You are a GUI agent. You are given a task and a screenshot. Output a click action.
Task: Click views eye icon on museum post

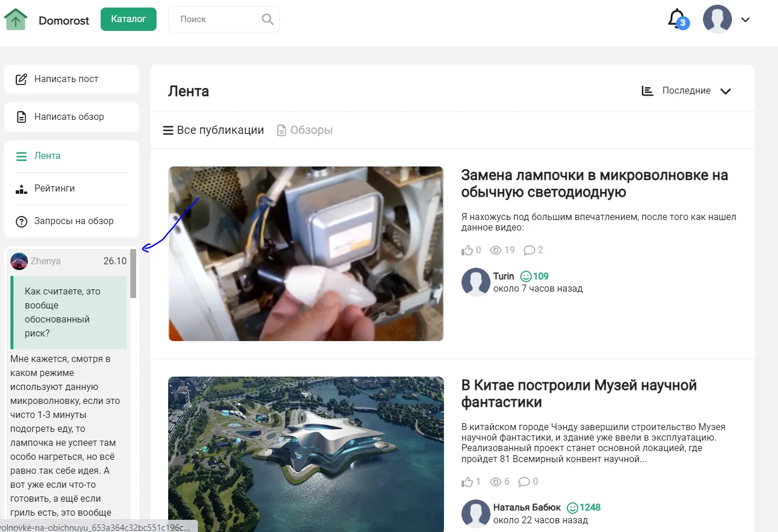(496, 482)
